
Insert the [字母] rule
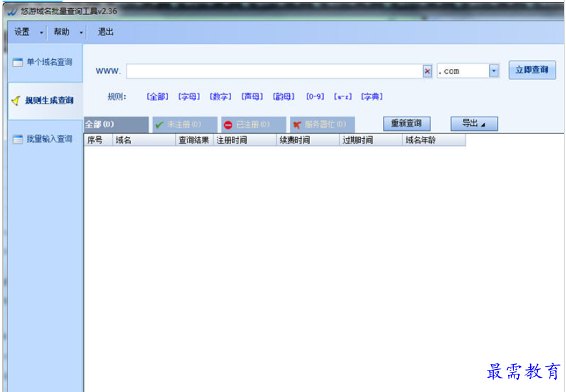coord(189,97)
